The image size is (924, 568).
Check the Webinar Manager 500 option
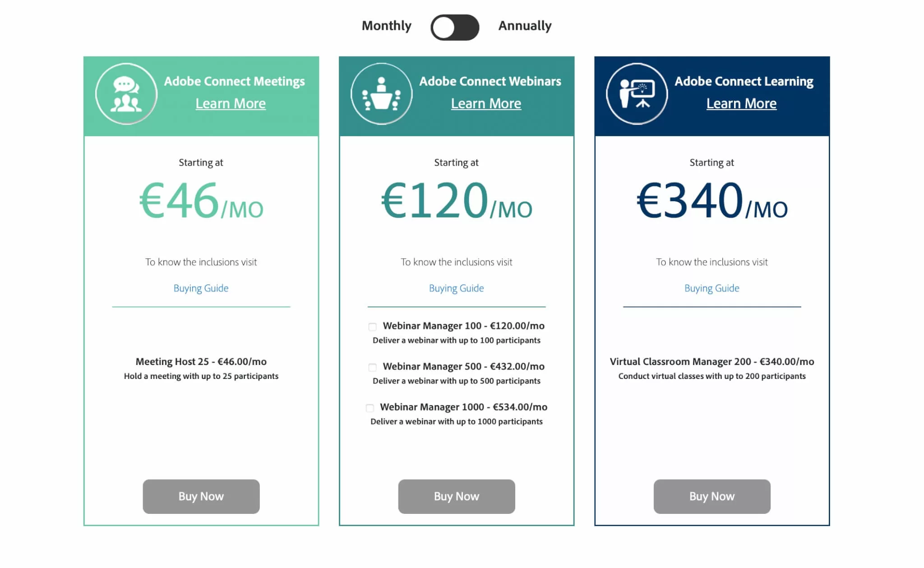372,367
